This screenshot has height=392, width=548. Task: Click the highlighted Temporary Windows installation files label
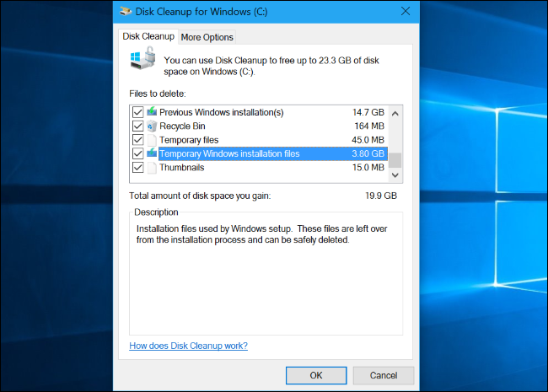point(229,153)
